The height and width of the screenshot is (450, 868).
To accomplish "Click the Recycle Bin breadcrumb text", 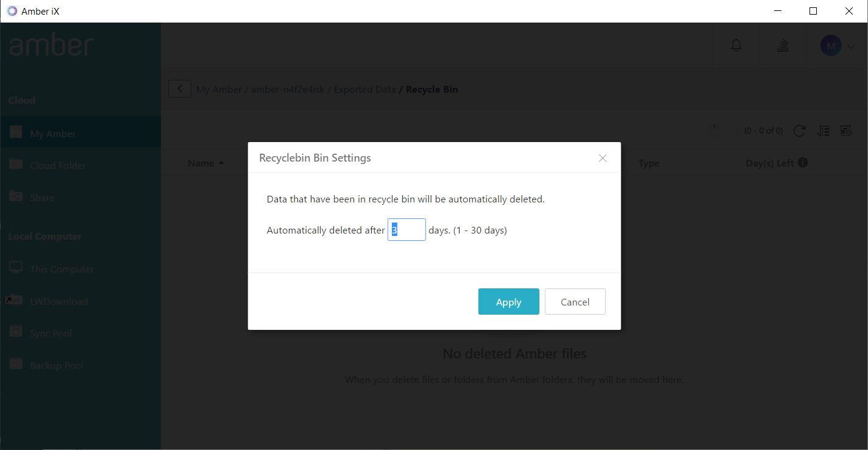I will coord(432,90).
